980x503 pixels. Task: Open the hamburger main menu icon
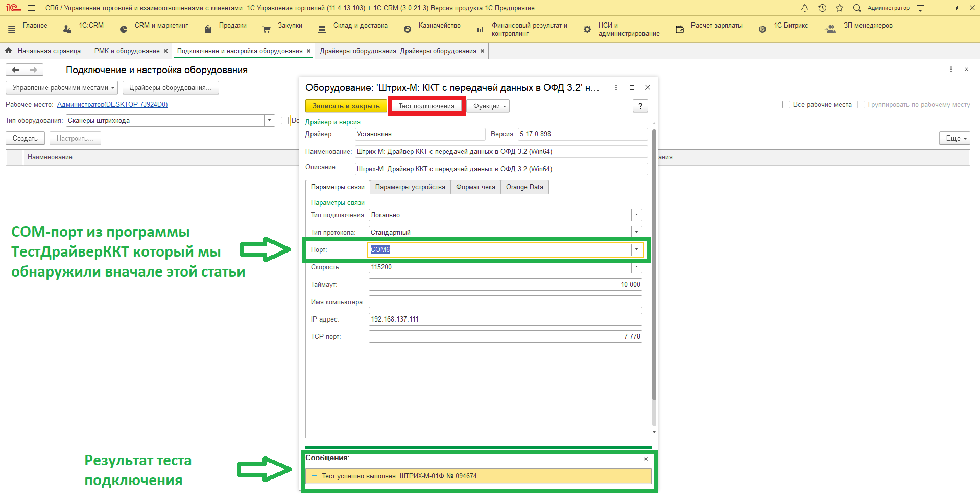click(32, 8)
